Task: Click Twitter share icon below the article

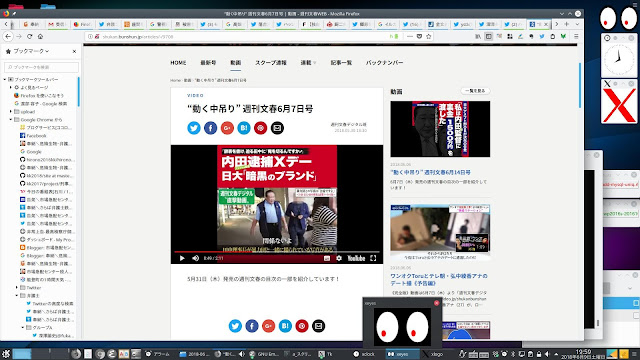Action: point(235,326)
